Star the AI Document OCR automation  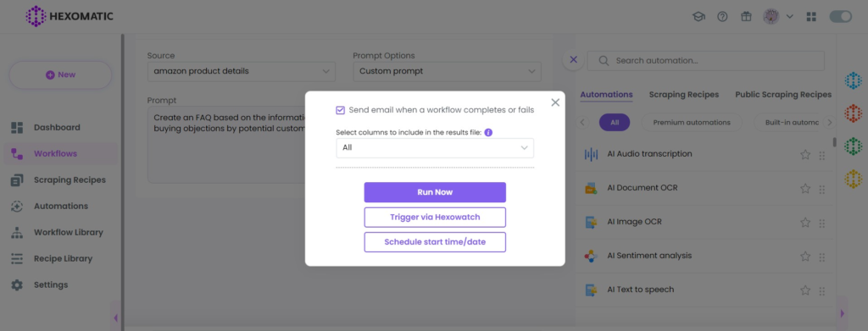(x=805, y=189)
